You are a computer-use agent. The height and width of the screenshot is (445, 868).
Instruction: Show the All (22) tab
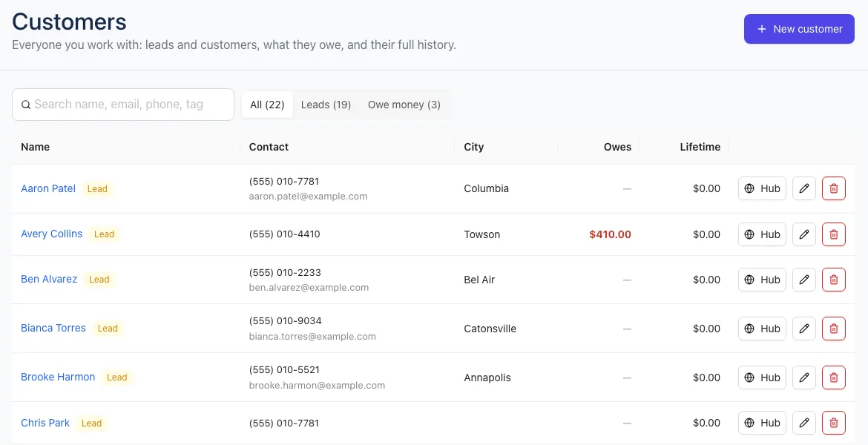tap(267, 105)
